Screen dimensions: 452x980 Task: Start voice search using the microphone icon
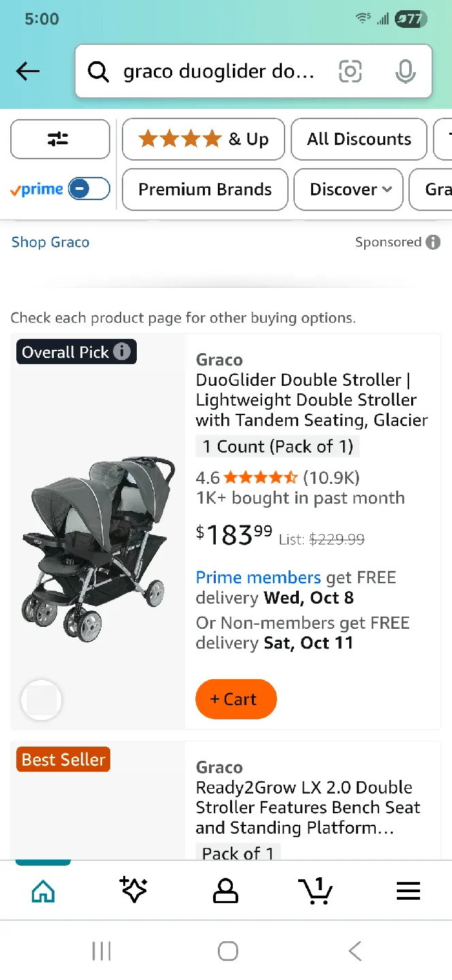[405, 71]
